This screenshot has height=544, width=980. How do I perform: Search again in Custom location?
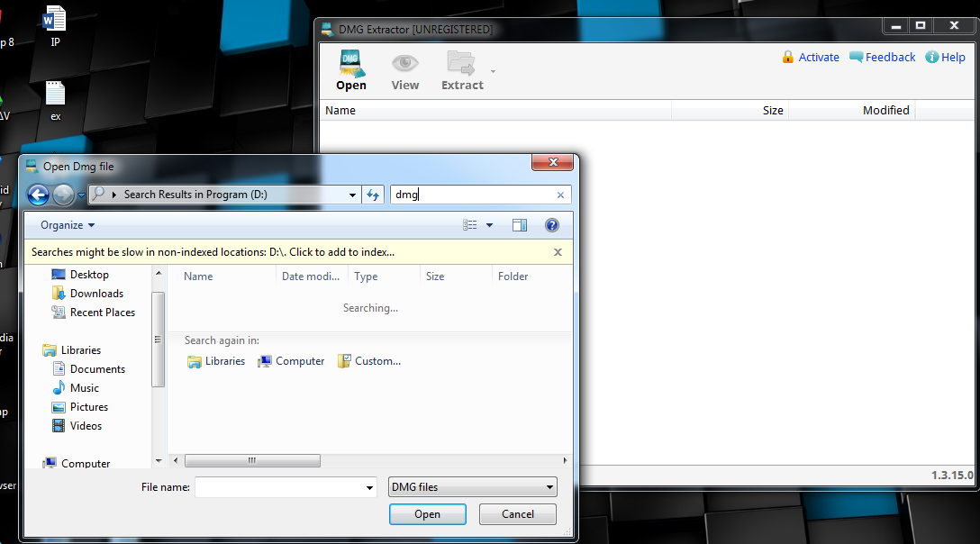[x=369, y=361]
